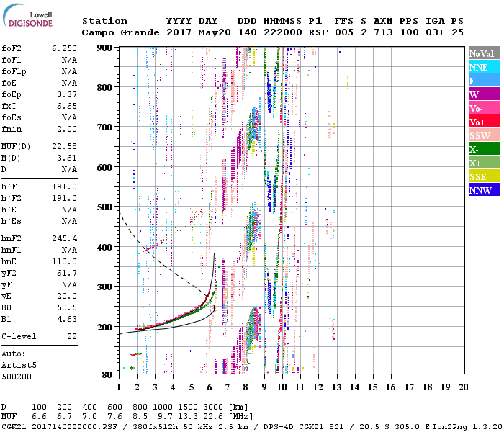
Task: Select the NNE cyan legend swatch
Action: tap(484, 67)
